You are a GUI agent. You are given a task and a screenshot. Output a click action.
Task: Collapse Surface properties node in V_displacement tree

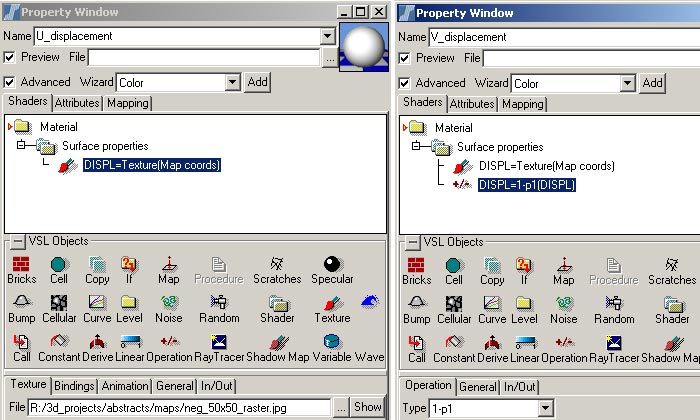416,146
